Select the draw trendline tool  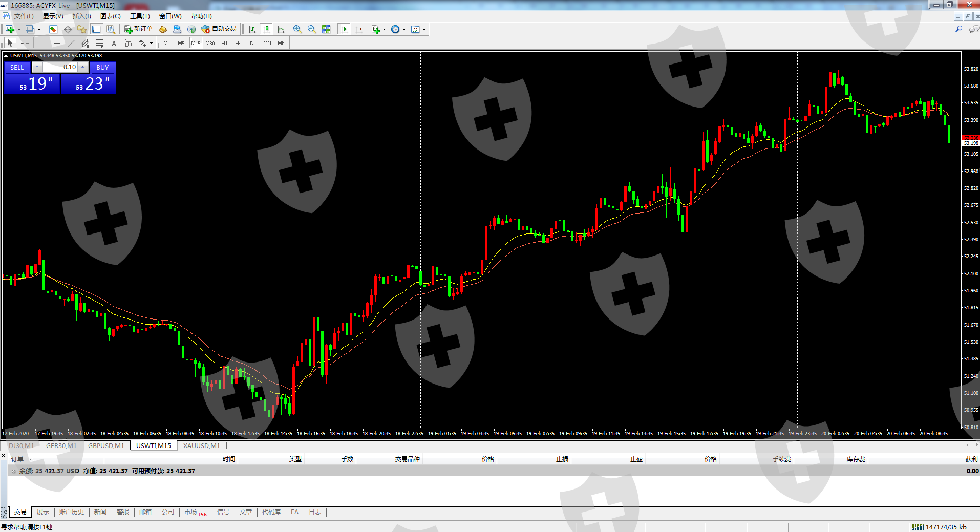(x=71, y=43)
